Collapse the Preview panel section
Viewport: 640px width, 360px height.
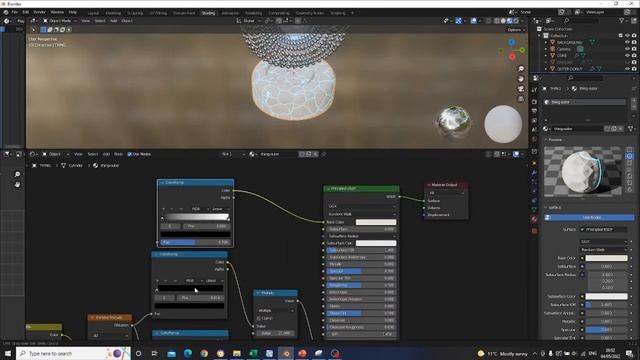554,140
